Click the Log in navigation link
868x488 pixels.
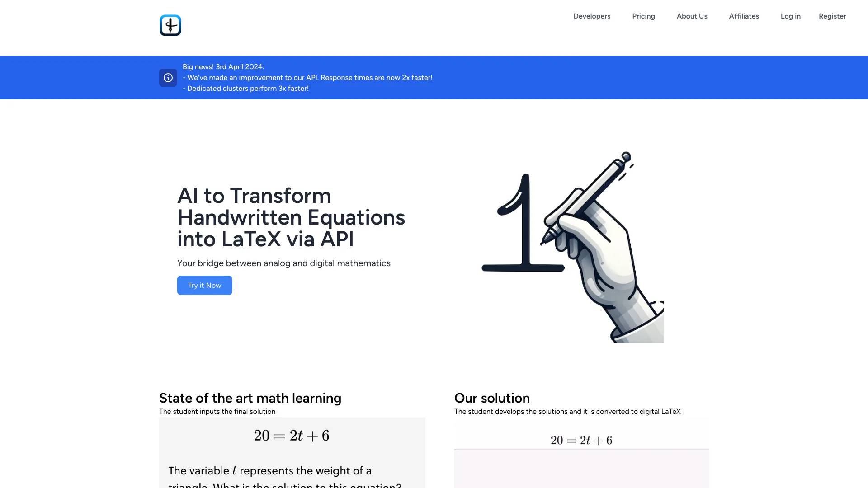point(791,16)
